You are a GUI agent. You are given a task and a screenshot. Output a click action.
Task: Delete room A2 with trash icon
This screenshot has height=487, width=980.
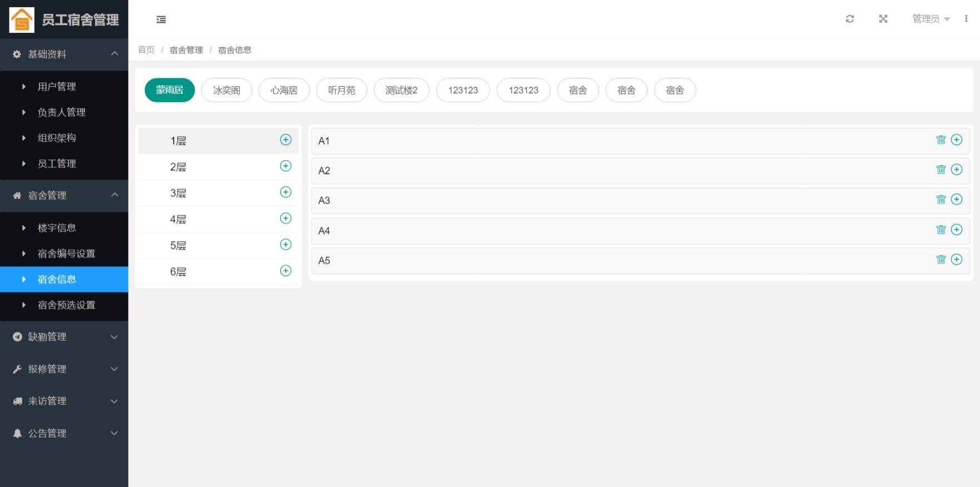point(941,170)
